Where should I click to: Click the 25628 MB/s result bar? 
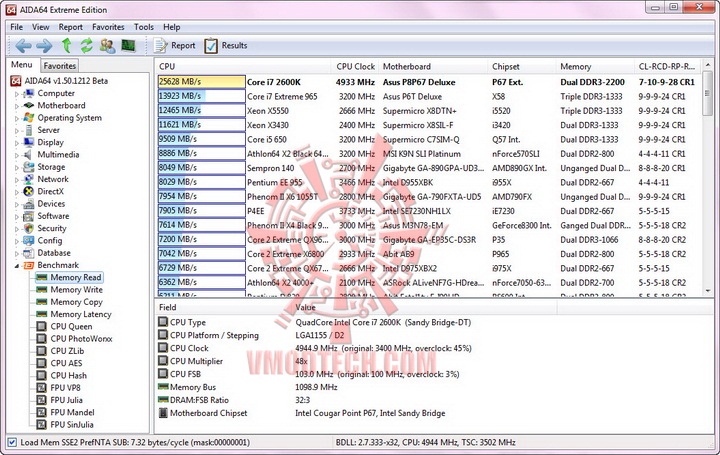(x=202, y=82)
